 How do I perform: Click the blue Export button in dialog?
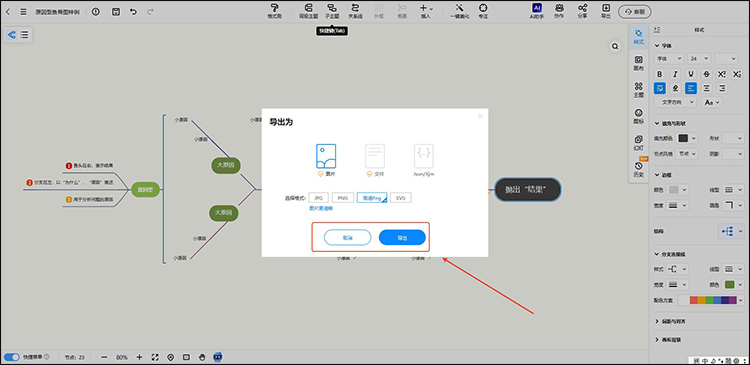click(x=402, y=237)
